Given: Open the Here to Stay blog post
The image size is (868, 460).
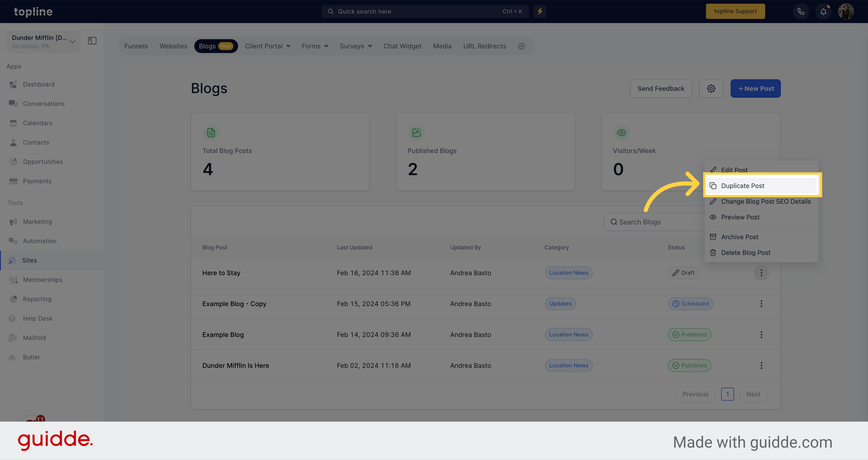Looking at the screenshot, I should [221, 273].
